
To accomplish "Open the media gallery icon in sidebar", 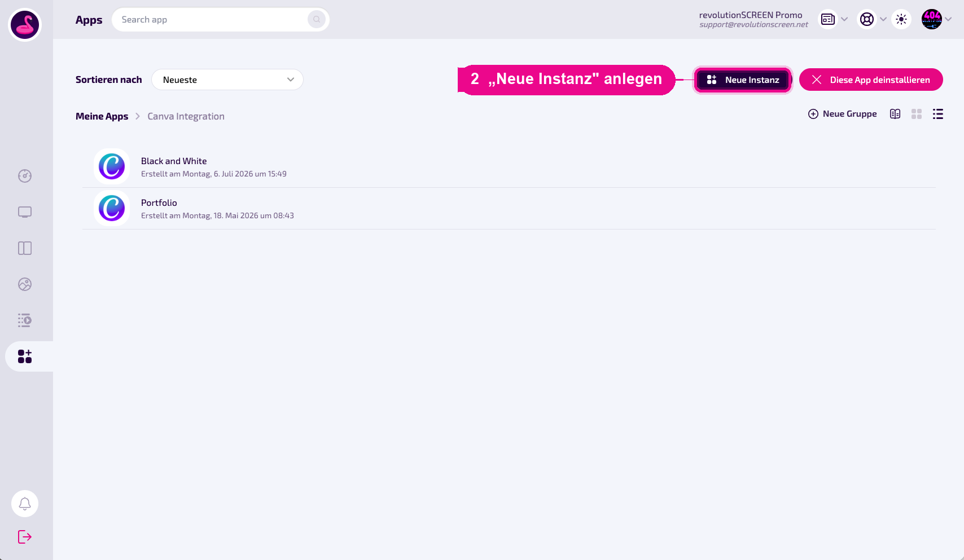I will coord(25,284).
